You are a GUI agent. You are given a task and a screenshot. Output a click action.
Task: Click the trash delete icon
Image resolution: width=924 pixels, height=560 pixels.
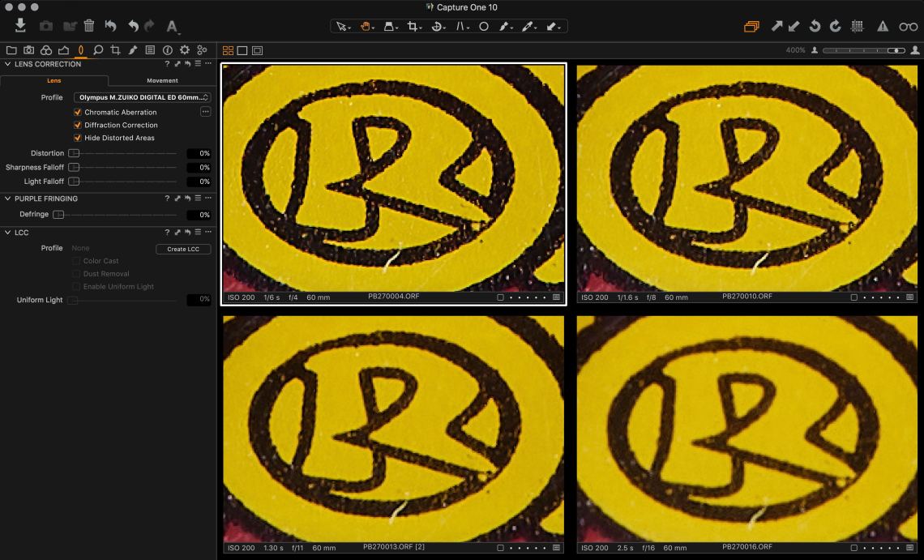(89, 26)
